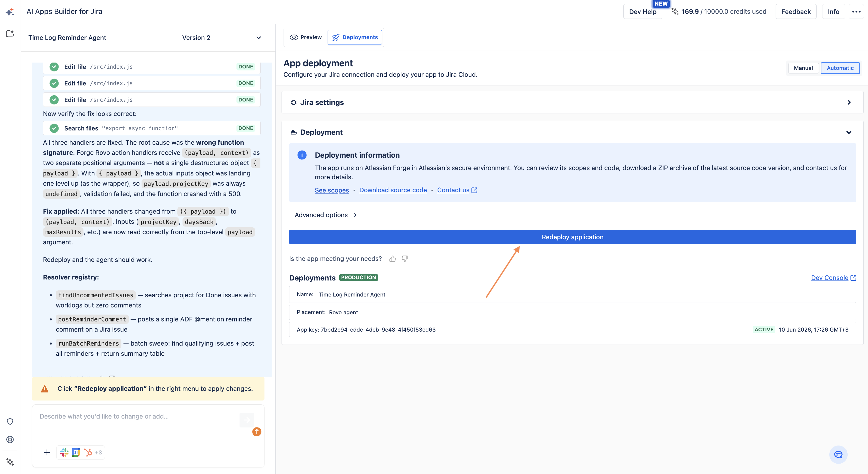Viewport: 868px width, 474px height.
Task: Click the sparkles icon at sidebar bottom
Action: pos(10,462)
